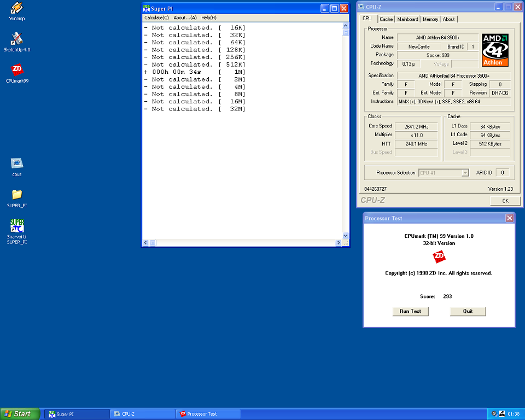
Task: Open the About...(A) menu in Super PI
Action: point(185,17)
